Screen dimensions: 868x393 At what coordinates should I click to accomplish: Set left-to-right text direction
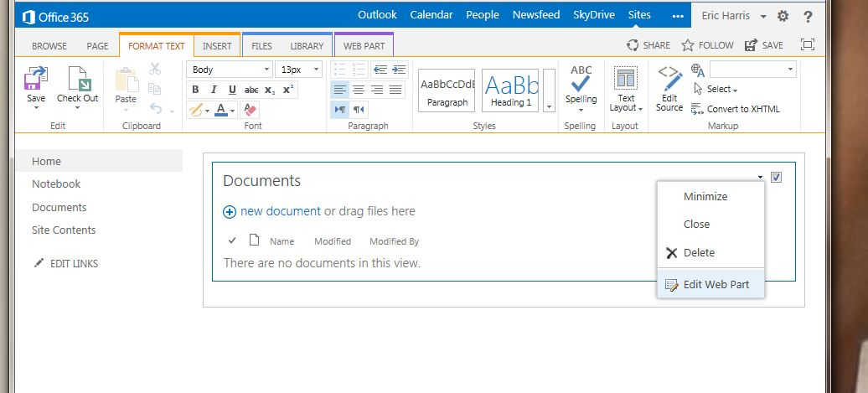[340, 110]
